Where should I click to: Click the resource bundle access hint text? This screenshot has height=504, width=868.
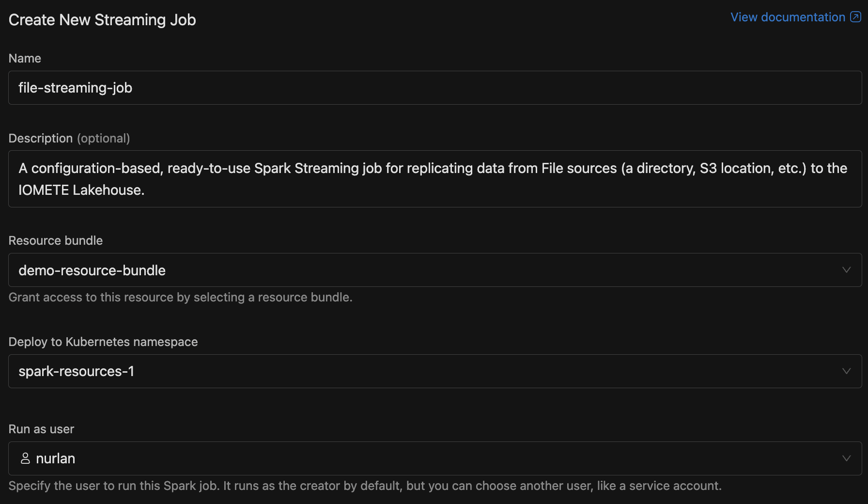180,298
